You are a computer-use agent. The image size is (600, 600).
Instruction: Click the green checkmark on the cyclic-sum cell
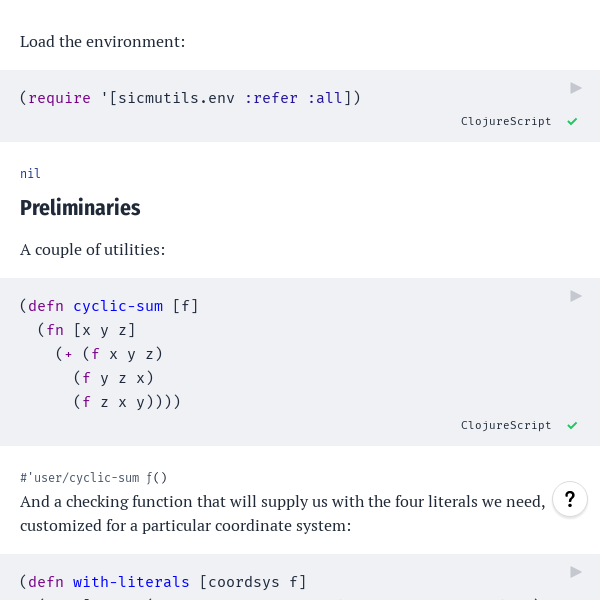click(572, 425)
